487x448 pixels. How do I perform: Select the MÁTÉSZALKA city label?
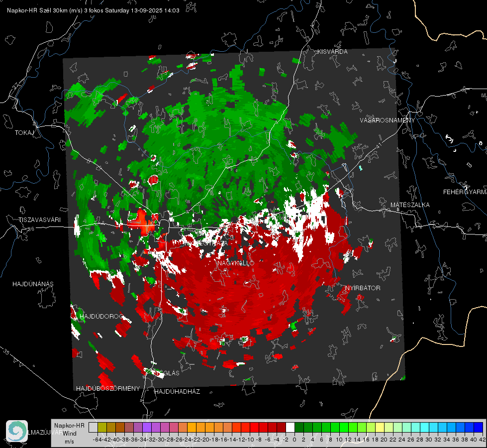(410, 205)
